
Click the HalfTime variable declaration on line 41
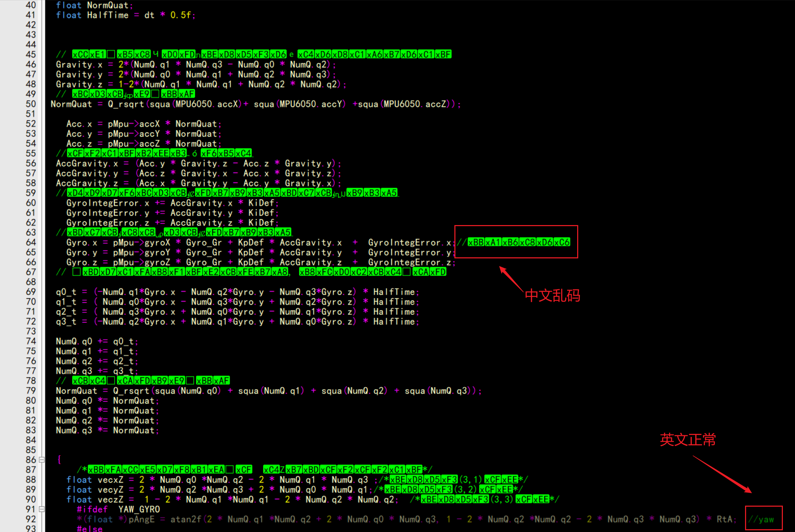coord(108,15)
